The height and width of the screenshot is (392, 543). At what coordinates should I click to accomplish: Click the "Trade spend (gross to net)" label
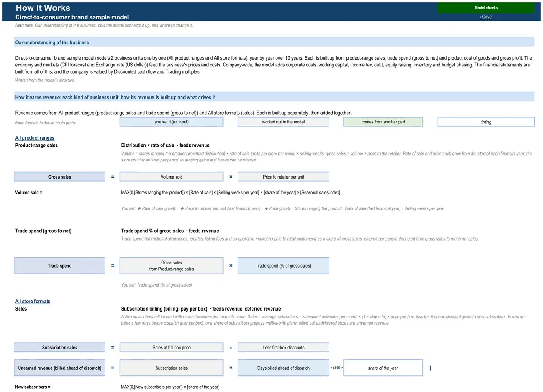[x=43, y=231]
